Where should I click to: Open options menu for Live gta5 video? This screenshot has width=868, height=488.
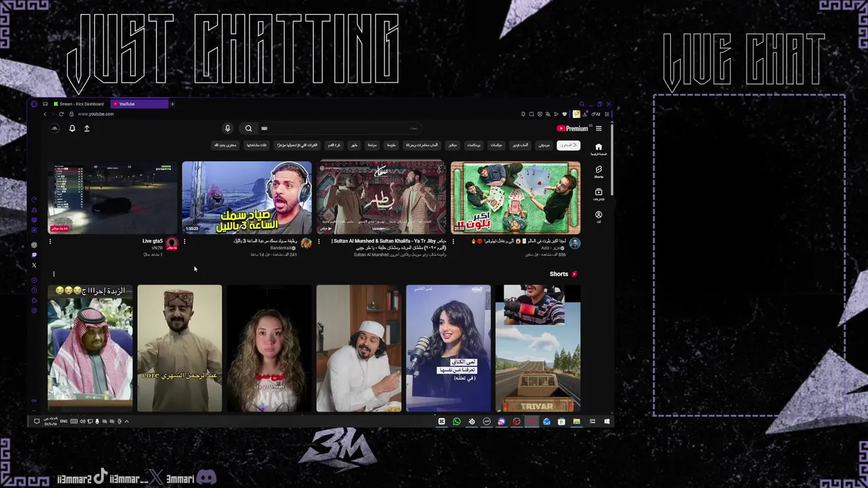click(50, 242)
